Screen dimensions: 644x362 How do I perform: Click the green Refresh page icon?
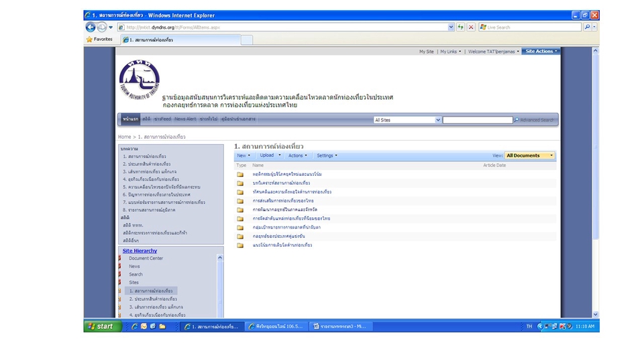460,27
